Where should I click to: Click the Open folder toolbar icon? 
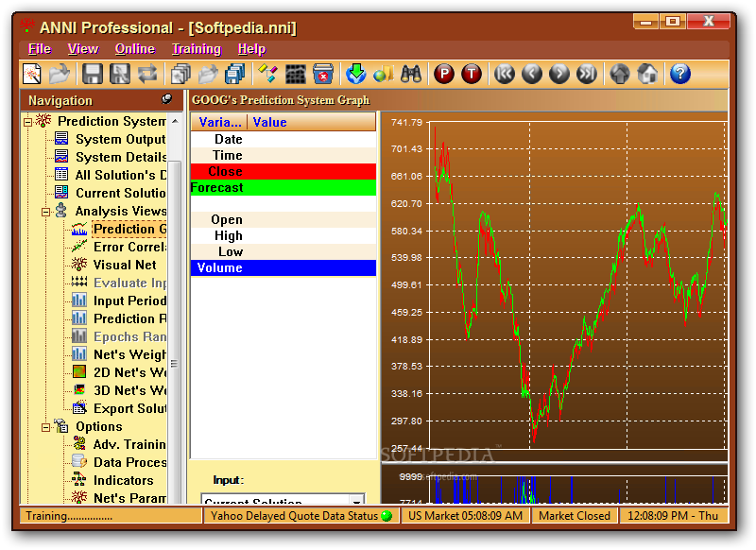click(x=60, y=75)
